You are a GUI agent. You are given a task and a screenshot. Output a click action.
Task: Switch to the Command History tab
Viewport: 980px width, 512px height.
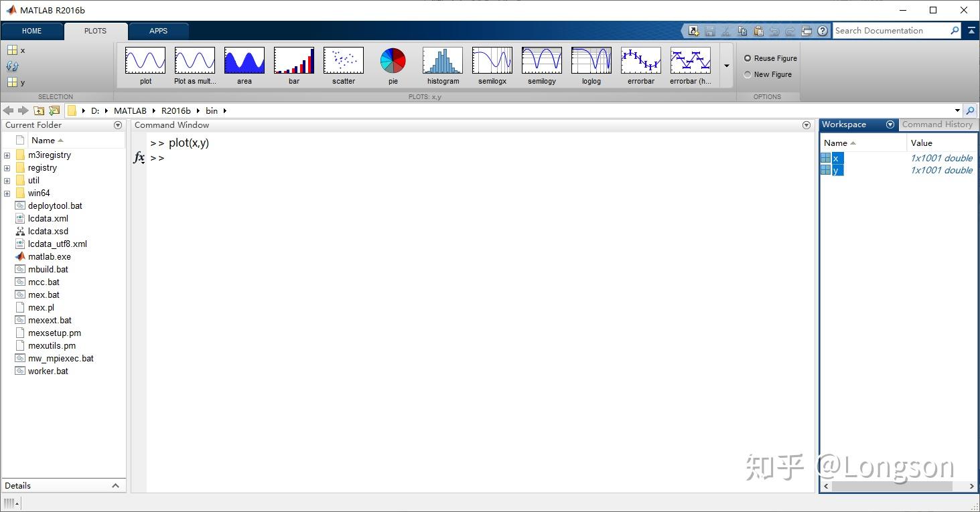[937, 124]
